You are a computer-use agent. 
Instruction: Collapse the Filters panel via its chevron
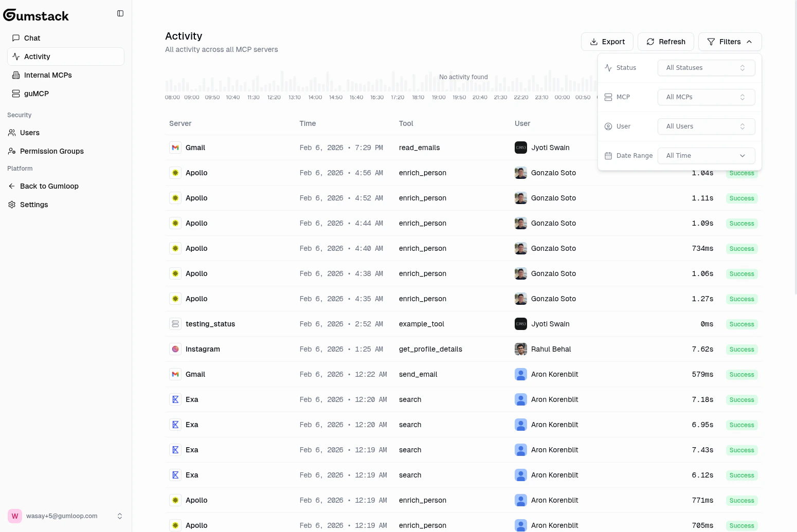click(750, 42)
